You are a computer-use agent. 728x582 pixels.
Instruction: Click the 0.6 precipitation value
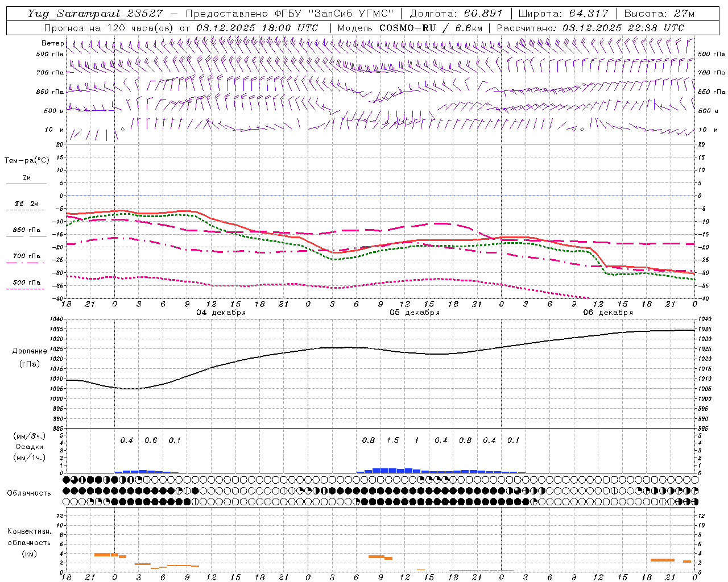click(151, 440)
